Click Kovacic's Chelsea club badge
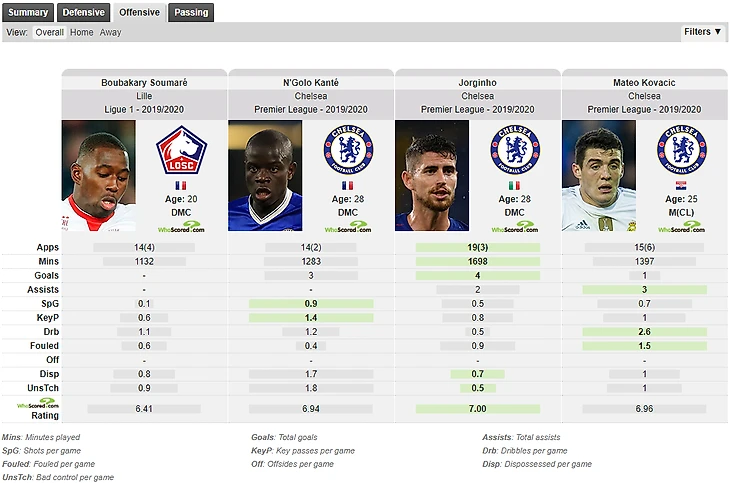Screen dimensions: 730x483 (x=681, y=150)
